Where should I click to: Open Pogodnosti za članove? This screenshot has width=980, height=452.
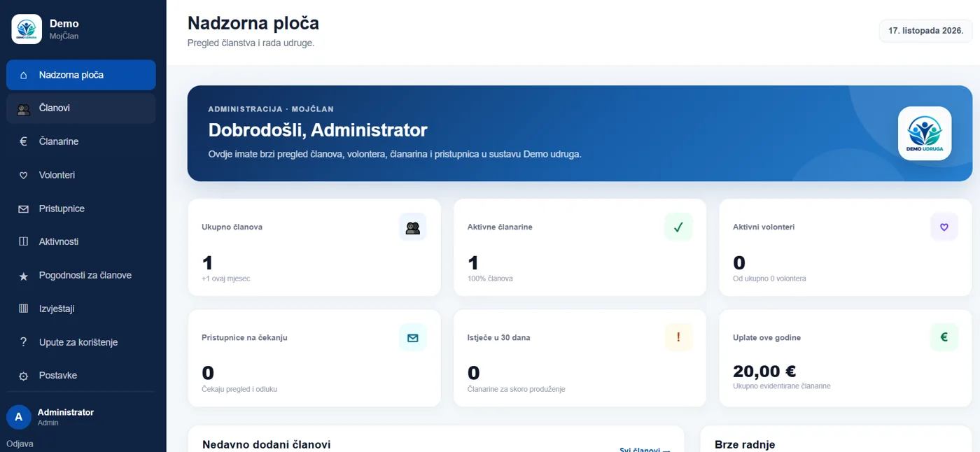(x=81, y=275)
